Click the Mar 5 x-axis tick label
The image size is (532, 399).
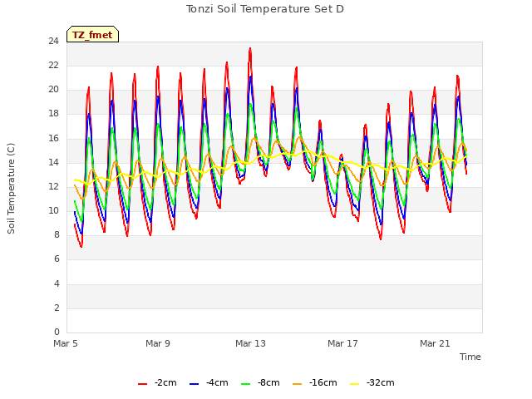click(66, 343)
